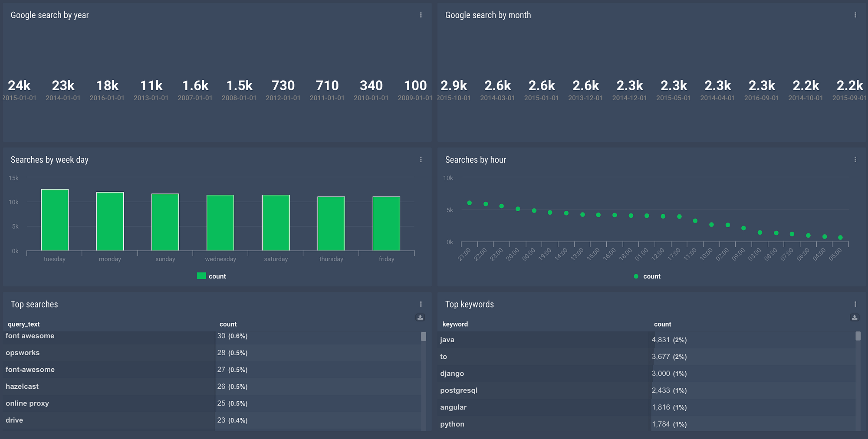Click the 24k value for 2015-01-01

(x=19, y=85)
